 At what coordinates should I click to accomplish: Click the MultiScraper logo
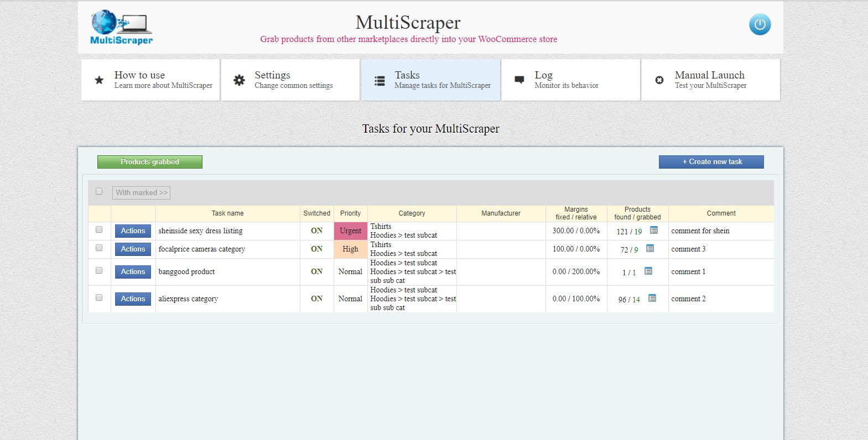coord(121,27)
